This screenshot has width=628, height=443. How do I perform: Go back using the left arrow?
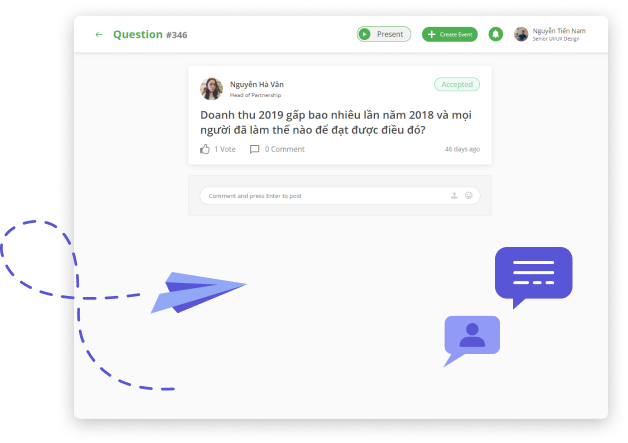(98, 35)
